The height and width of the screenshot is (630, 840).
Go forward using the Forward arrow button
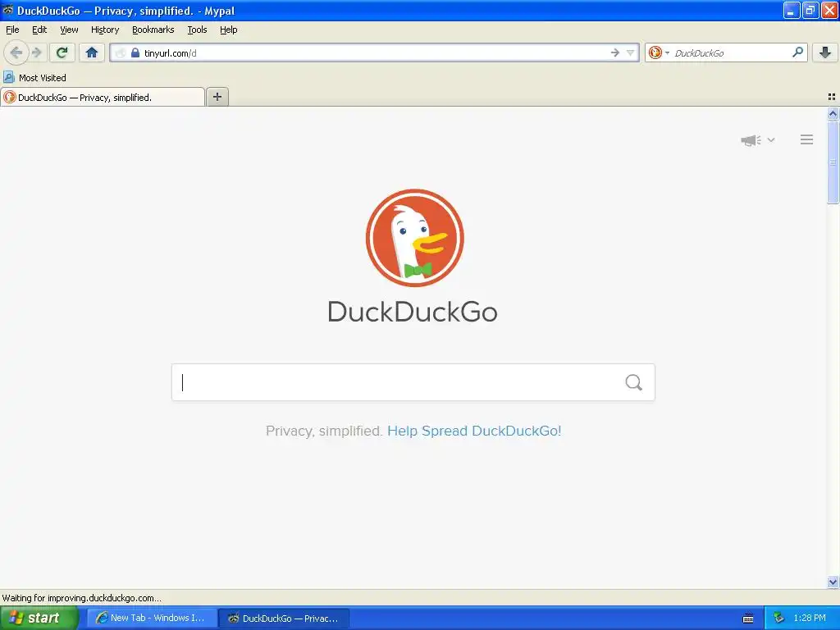coord(36,52)
